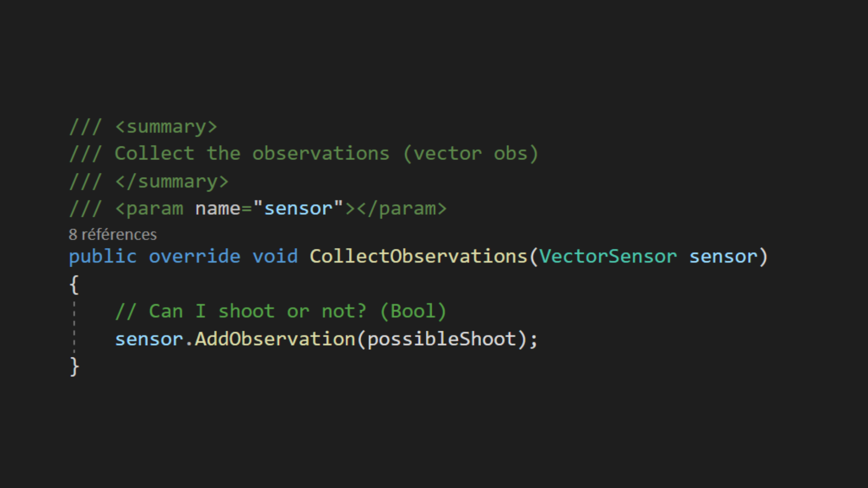868x488 pixels.
Task: Click the void return type
Action: [275, 257]
